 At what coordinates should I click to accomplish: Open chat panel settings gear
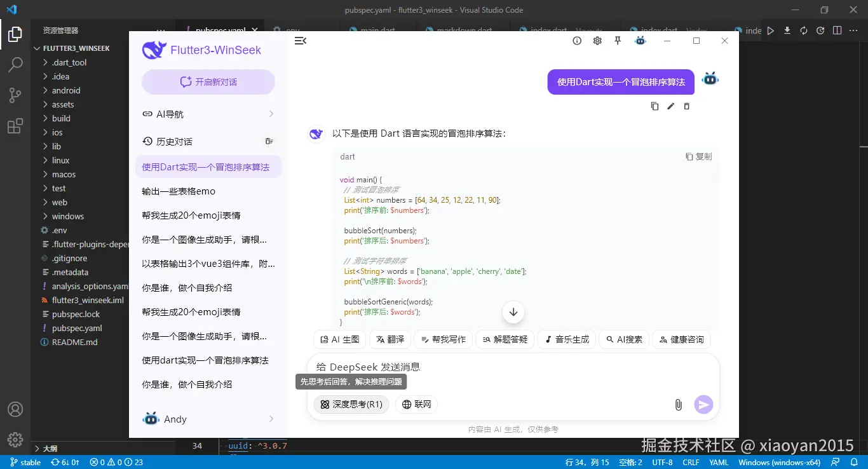597,40
